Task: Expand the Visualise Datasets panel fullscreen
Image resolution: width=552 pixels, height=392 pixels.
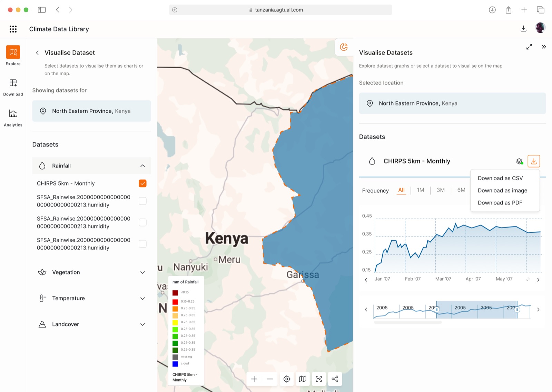Action: (529, 47)
